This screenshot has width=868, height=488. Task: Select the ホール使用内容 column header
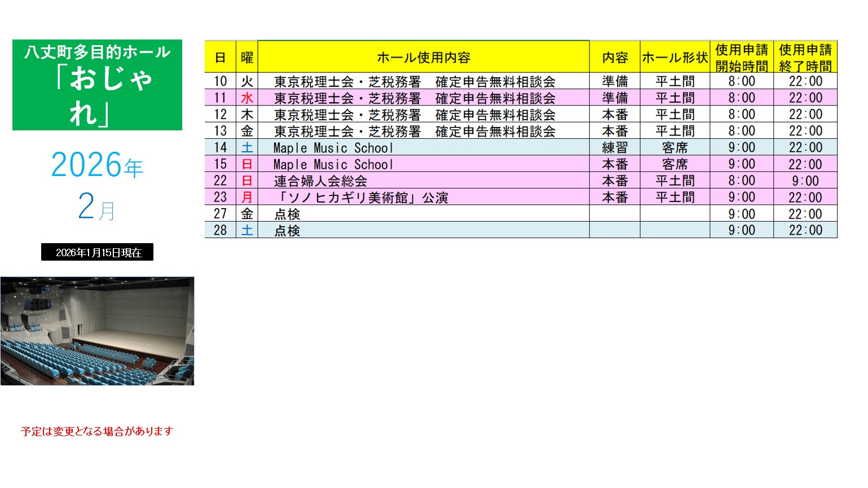click(x=423, y=58)
